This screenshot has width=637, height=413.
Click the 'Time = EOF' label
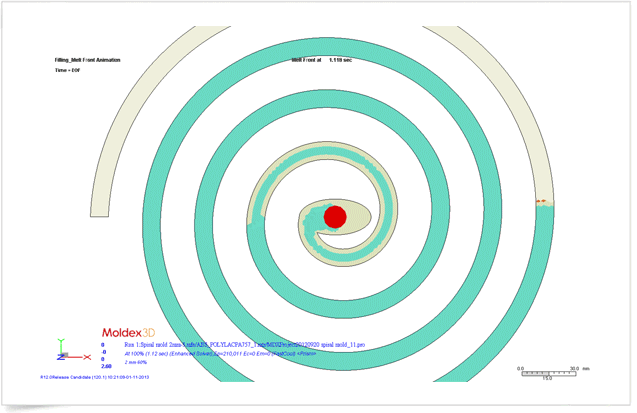67,70
